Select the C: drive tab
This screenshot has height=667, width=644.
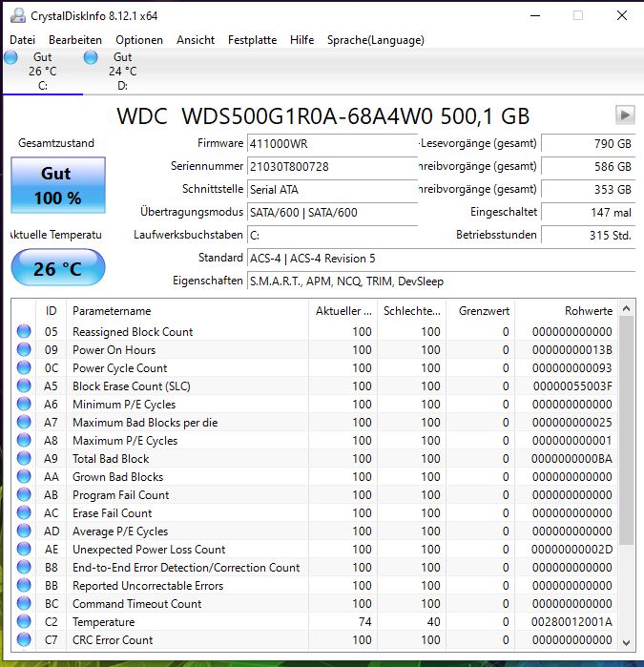click(43, 72)
